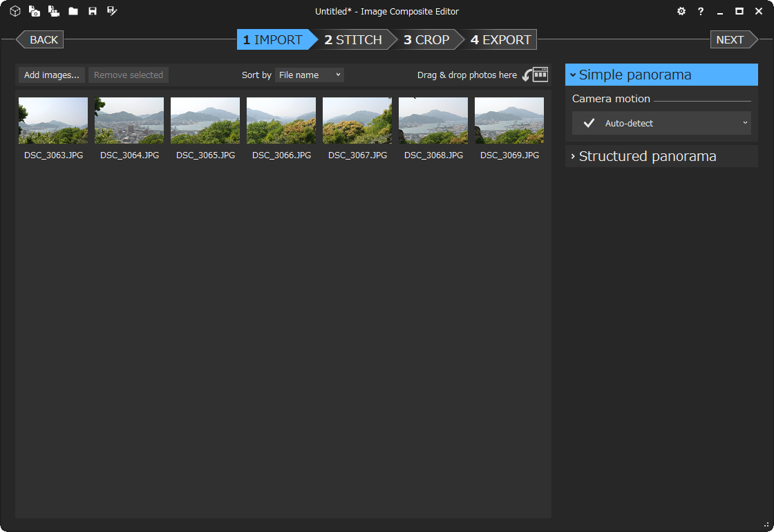Click the NEXT button
This screenshot has width=774, height=532.
(x=733, y=39)
